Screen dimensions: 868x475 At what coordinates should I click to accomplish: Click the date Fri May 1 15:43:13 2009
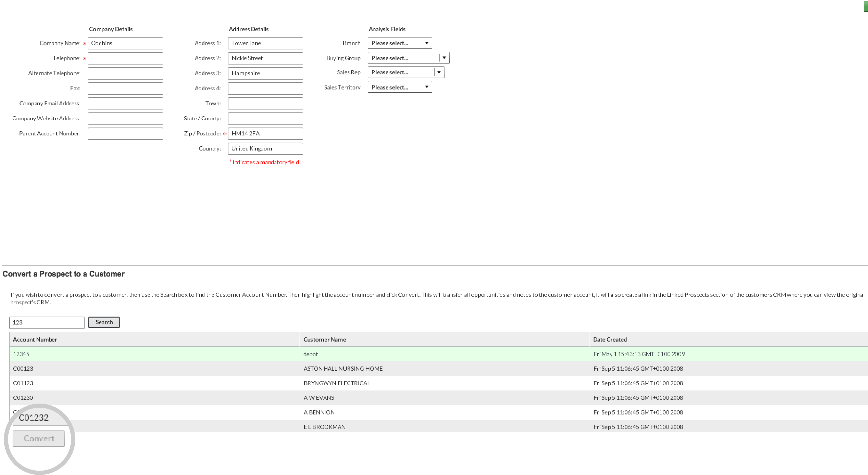pos(639,354)
